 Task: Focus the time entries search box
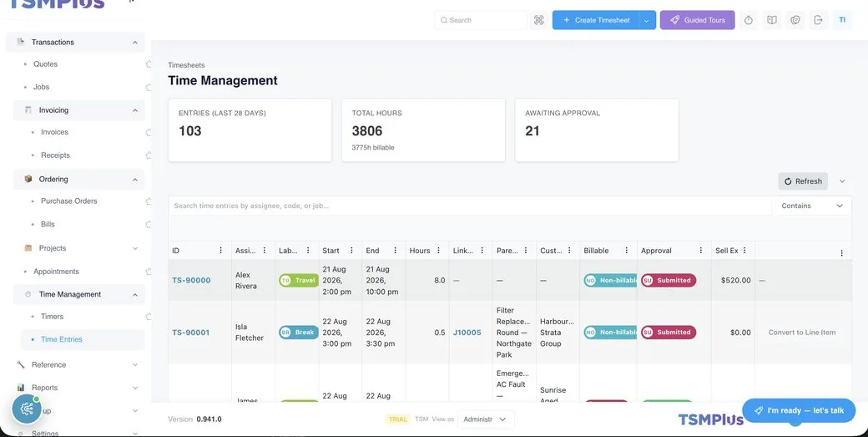[x=469, y=206]
